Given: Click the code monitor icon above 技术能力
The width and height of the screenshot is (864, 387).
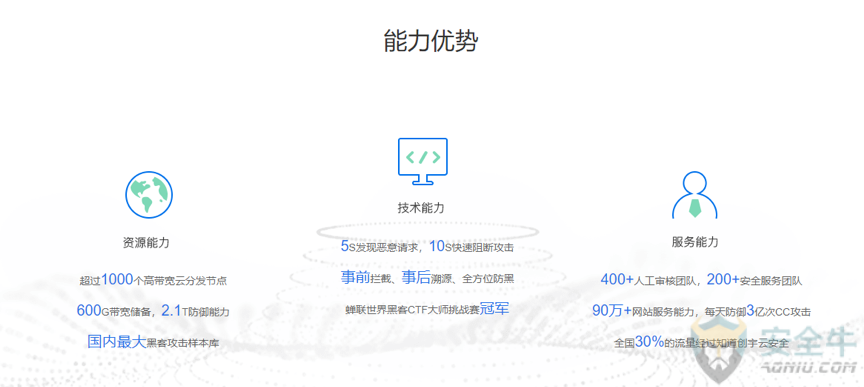Looking at the screenshot, I should (x=422, y=162).
